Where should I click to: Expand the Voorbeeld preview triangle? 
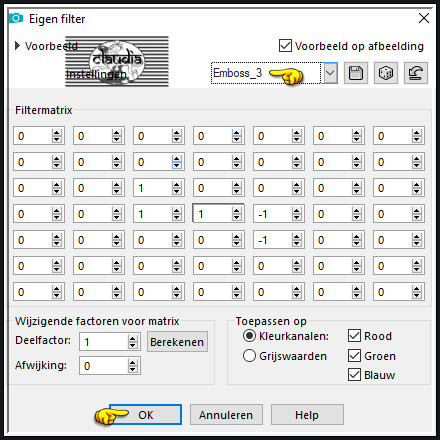pyautogui.click(x=17, y=46)
